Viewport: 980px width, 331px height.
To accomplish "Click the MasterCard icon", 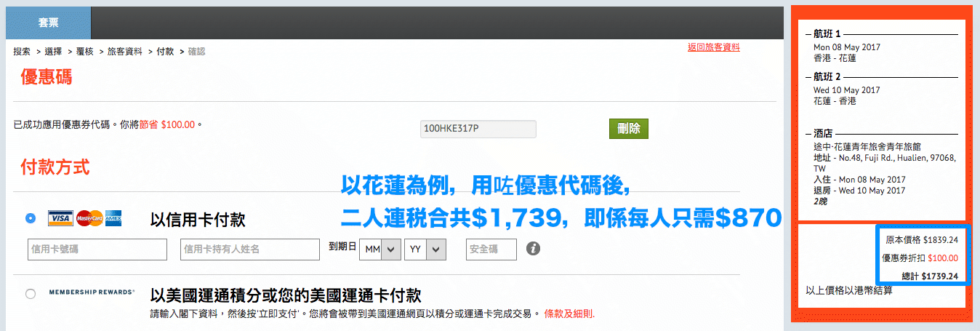I will tap(90, 218).
